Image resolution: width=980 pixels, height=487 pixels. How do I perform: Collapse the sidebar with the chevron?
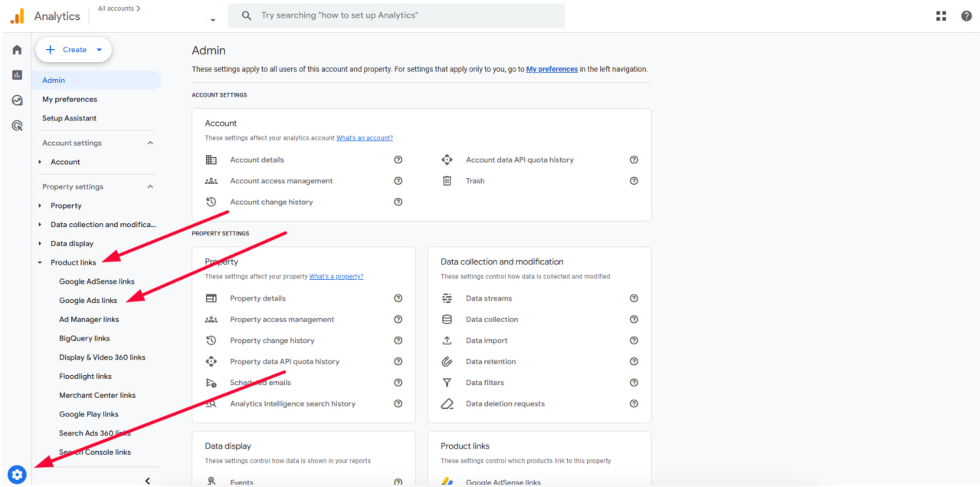148,481
